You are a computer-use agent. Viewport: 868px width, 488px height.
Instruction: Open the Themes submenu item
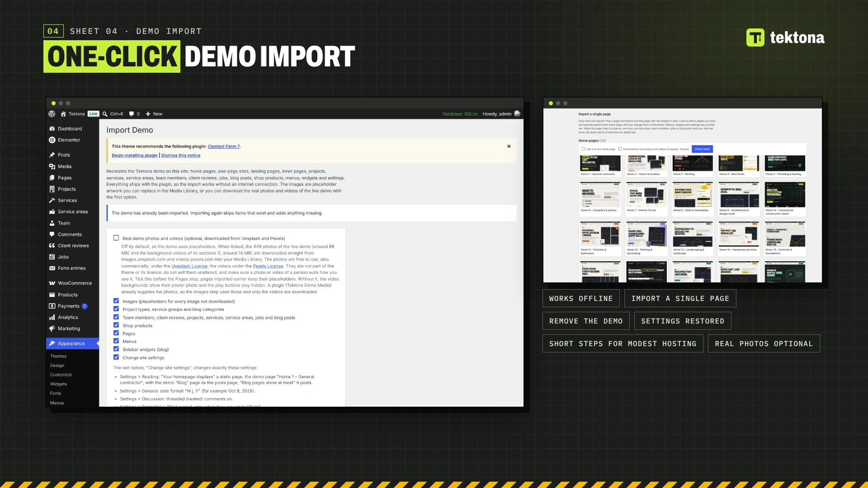click(x=58, y=357)
